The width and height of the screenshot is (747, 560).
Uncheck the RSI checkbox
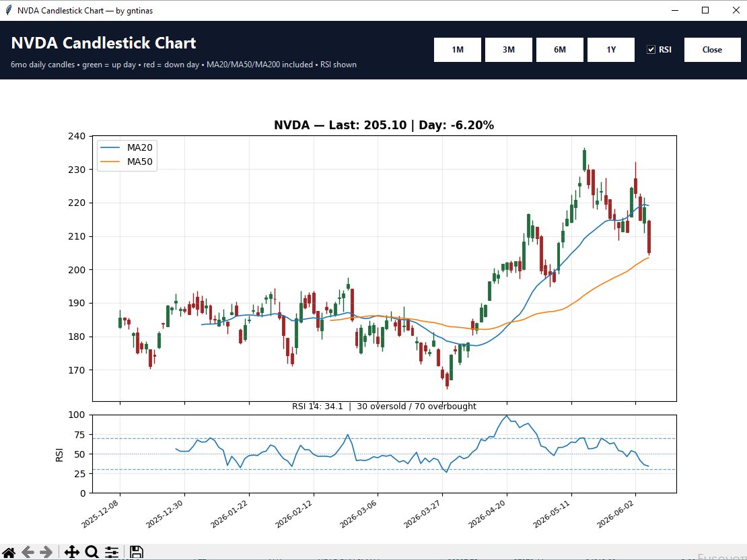click(651, 50)
